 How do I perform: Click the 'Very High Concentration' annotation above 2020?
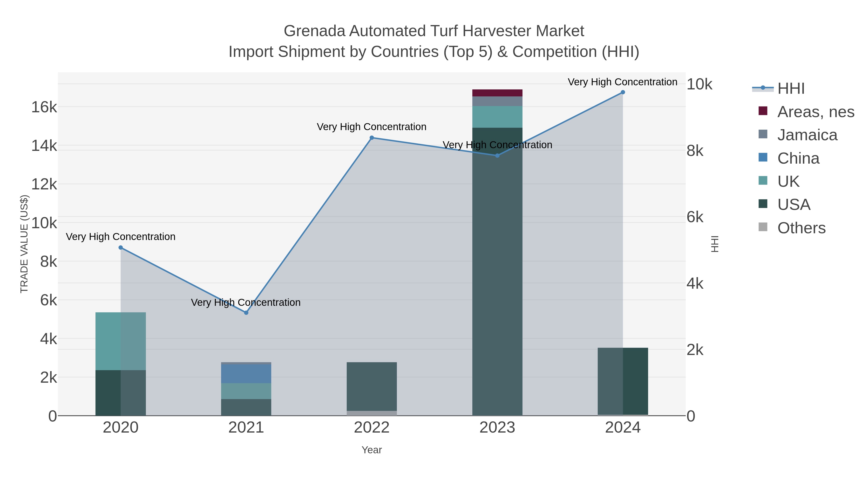(121, 236)
